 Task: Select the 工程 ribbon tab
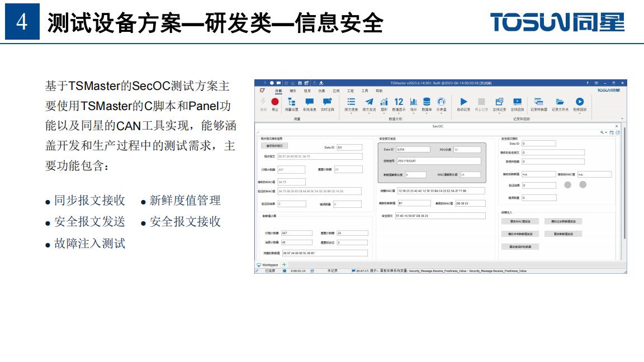coord(351,90)
